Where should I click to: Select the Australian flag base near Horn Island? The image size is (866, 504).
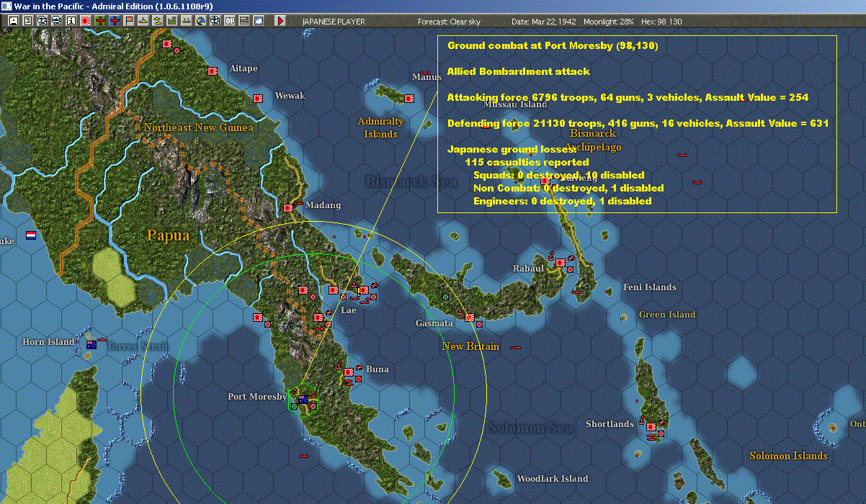91,345
